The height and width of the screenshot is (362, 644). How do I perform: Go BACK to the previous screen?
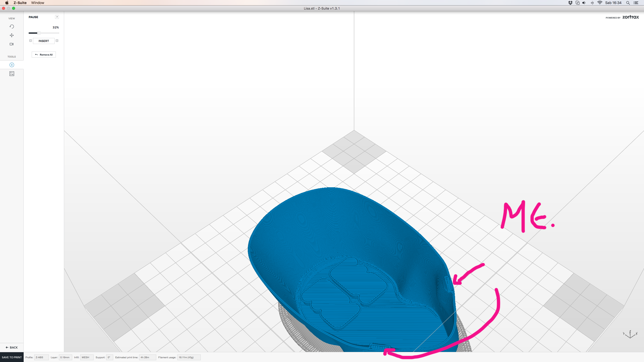pyautogui.click(x=12, y=347)
